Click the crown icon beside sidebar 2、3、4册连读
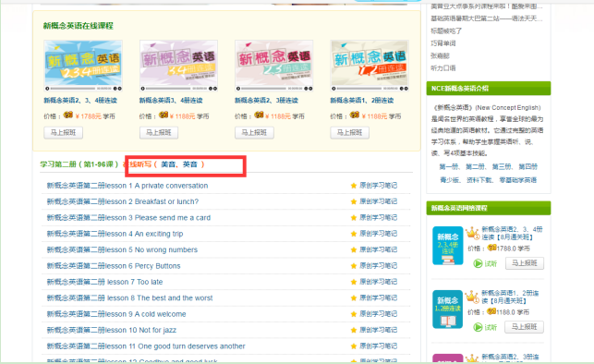The width and height of the screenshot is (594, 364). pos(472,233)
